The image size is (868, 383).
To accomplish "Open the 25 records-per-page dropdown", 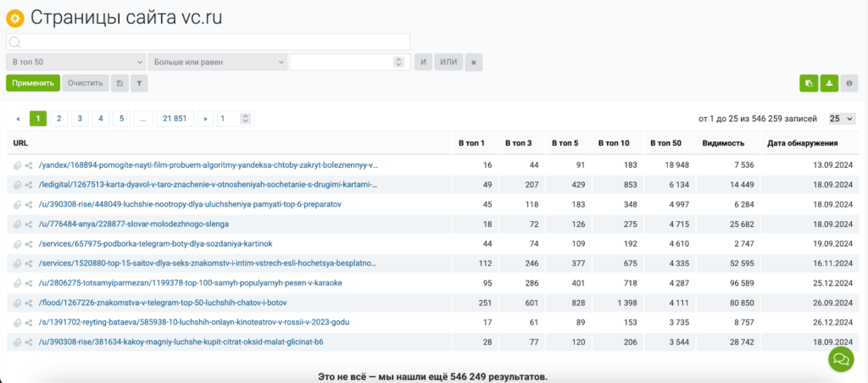I will [x=842, y=119].
